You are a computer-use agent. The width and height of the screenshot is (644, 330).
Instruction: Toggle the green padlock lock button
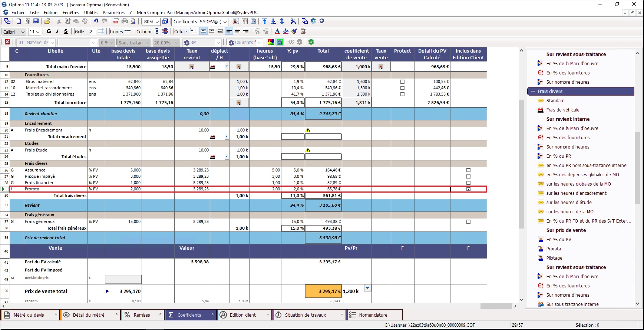point(280,42)
